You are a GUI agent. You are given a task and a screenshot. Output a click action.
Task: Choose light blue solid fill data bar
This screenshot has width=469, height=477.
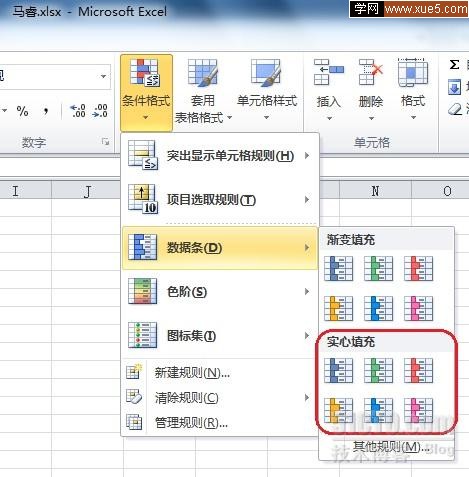pos(378,410)
